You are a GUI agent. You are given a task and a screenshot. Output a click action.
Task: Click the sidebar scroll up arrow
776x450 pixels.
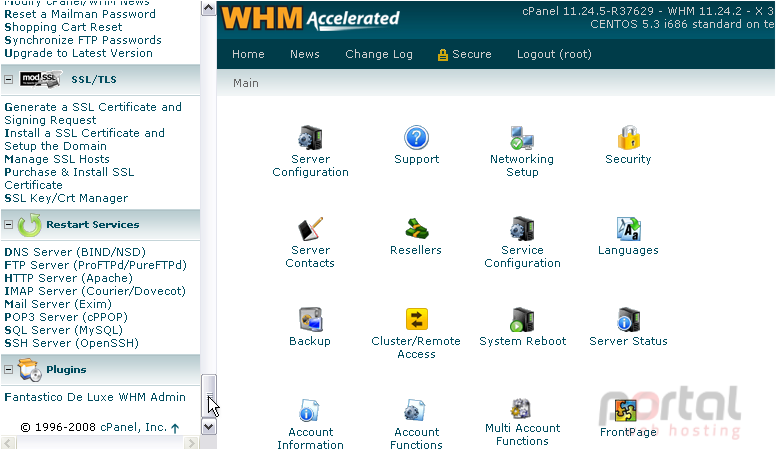click(209, 8)
